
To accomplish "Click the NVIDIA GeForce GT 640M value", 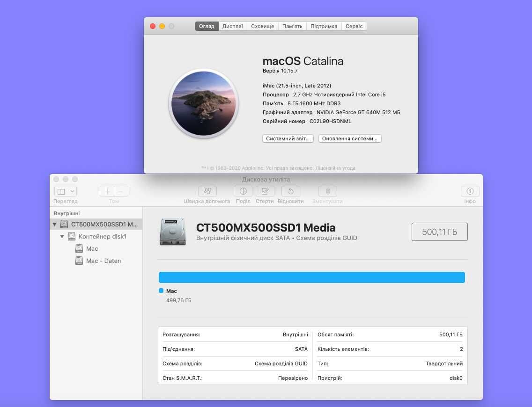I will 358,112.
